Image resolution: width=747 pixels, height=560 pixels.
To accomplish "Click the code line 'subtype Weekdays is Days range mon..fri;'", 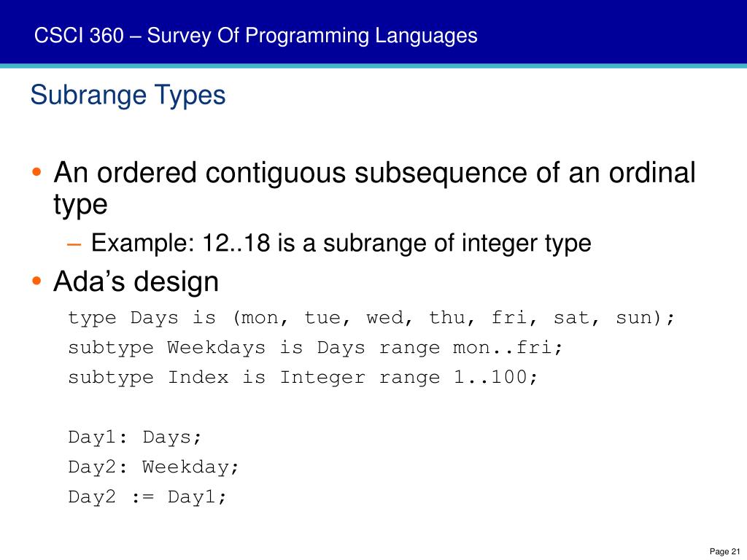I will click(x=315, y=348).
